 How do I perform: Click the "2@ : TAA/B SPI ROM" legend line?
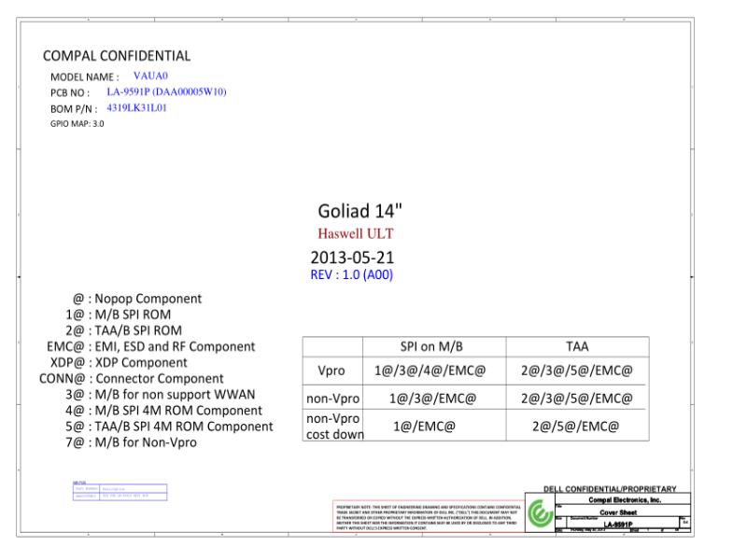[124, 330]
